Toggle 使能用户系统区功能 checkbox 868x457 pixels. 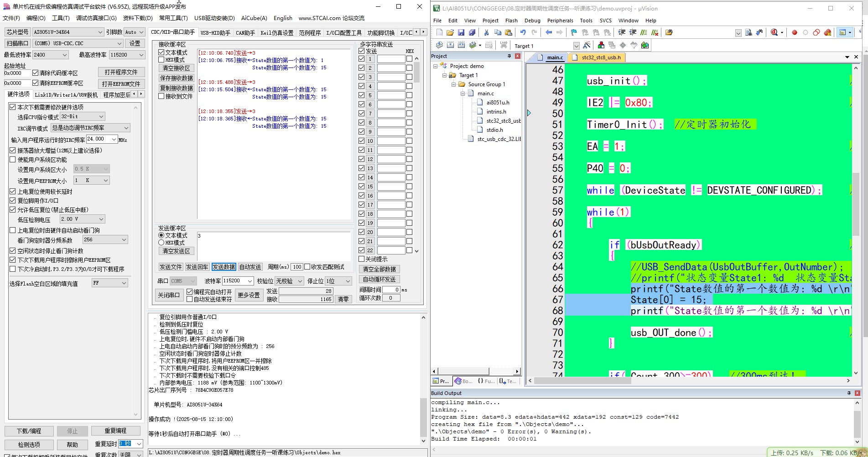click(13, 160)
